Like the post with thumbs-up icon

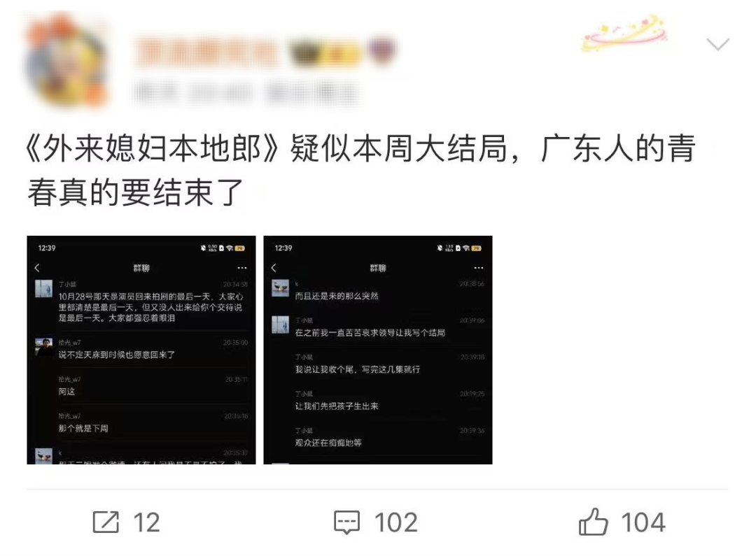(593, 522)
